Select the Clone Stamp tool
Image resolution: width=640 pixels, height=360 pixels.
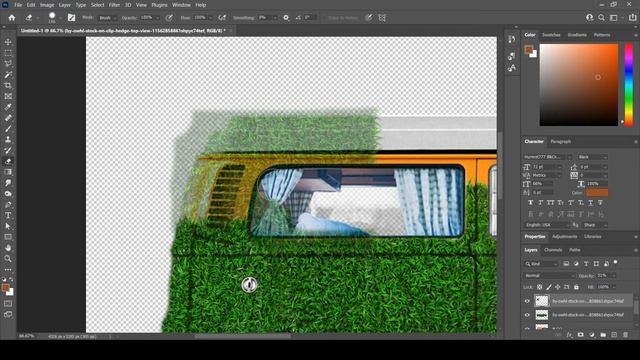click(x=8, y=140)
